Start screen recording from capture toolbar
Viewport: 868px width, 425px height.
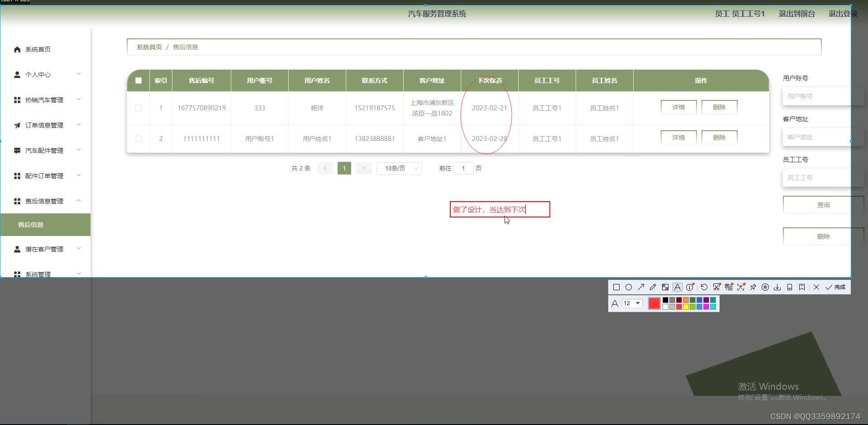(765, 287)
